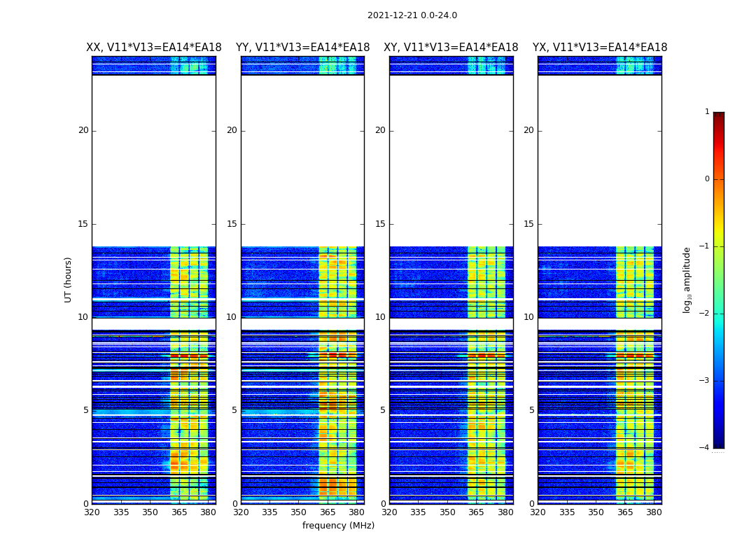Pick the dark blue bottom of colorbar
The image size is (735, 560).
click(x=718, y=443)
